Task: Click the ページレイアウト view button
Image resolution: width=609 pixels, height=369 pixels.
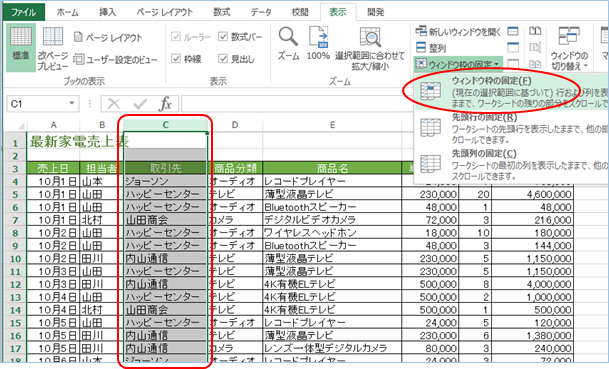Action: pyautogui.click(x=108, y=37)
